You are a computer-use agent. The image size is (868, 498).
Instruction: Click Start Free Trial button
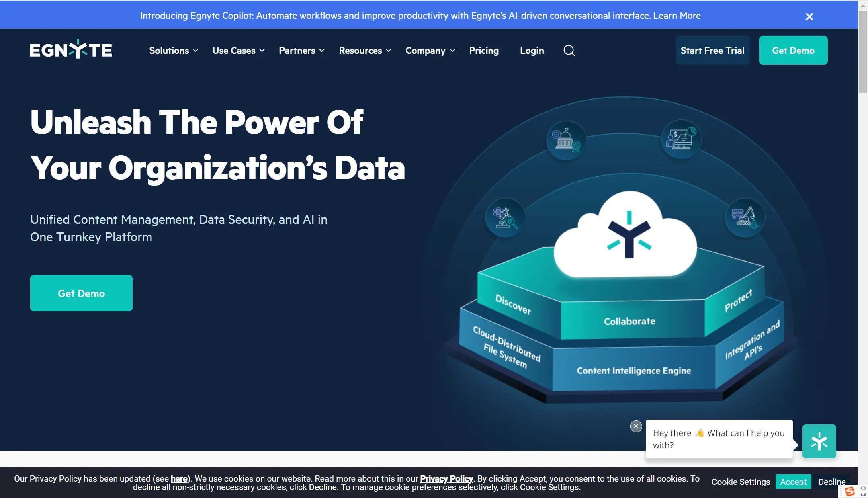tap(712, 50)
